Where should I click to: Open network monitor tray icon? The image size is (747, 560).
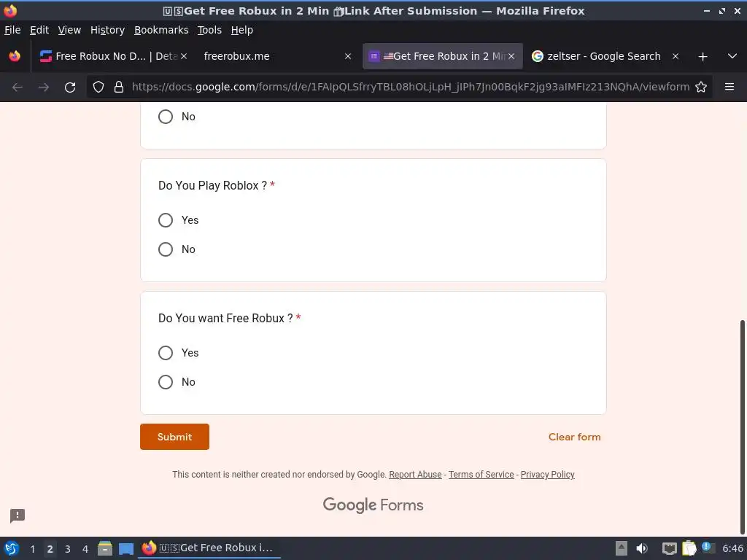pyautogui.click(x=670, y=548)
